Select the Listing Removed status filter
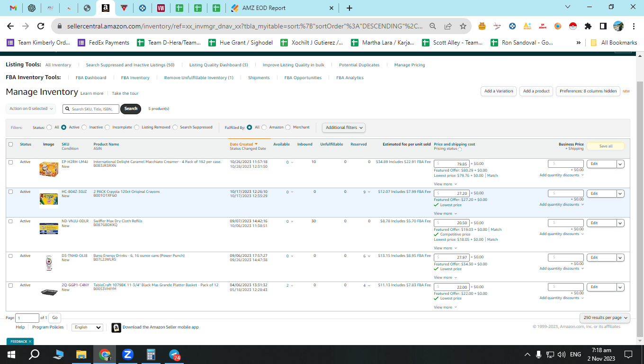 click(137, 127)
